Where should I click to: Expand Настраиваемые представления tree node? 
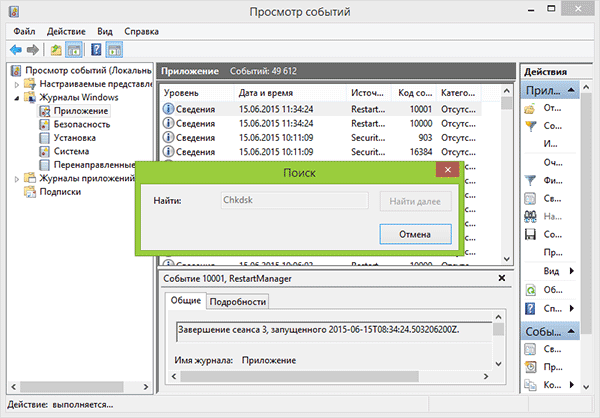click(x=16, y=84)
